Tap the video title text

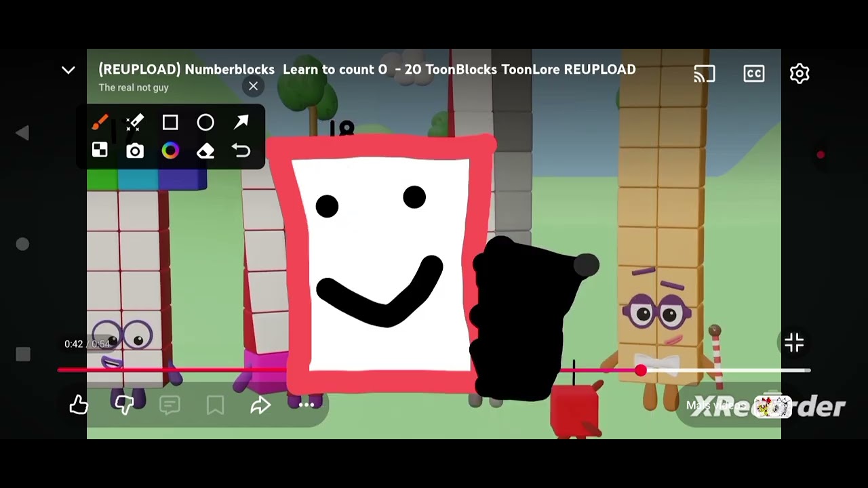click(367, 69)
